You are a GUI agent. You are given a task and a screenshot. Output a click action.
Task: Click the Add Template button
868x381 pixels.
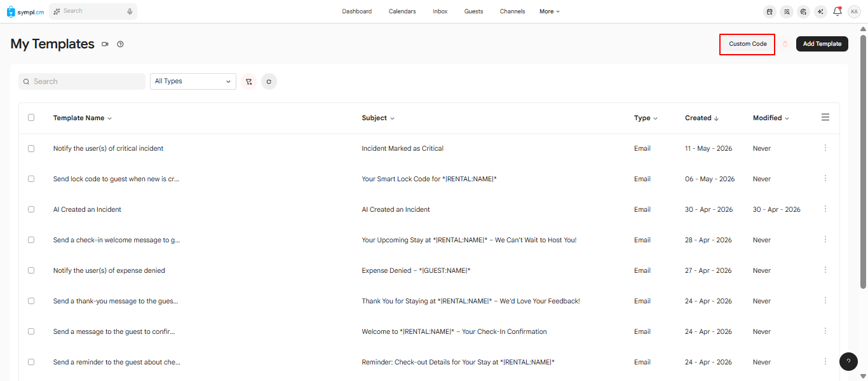pyautogui.click(x=822, y=44)
